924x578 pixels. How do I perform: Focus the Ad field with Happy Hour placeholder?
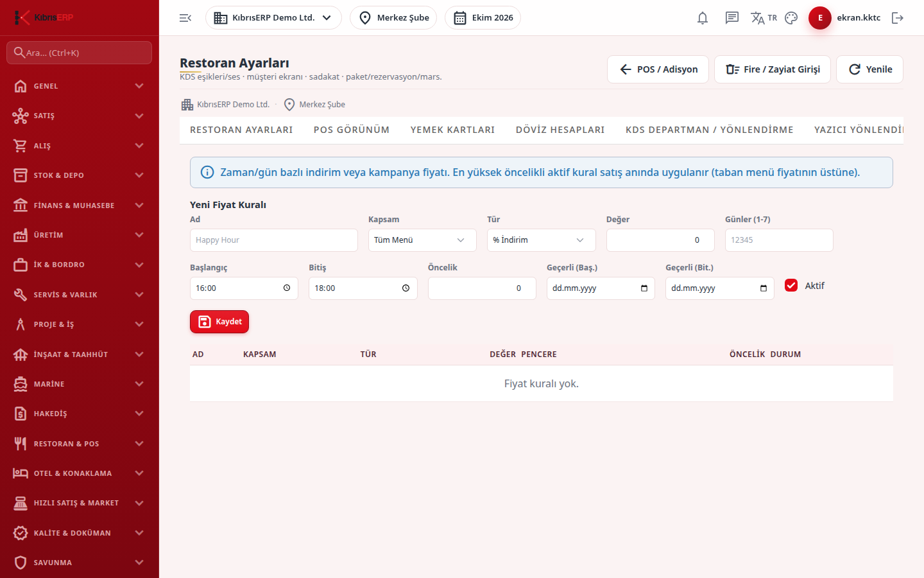[x=274, y=240]
